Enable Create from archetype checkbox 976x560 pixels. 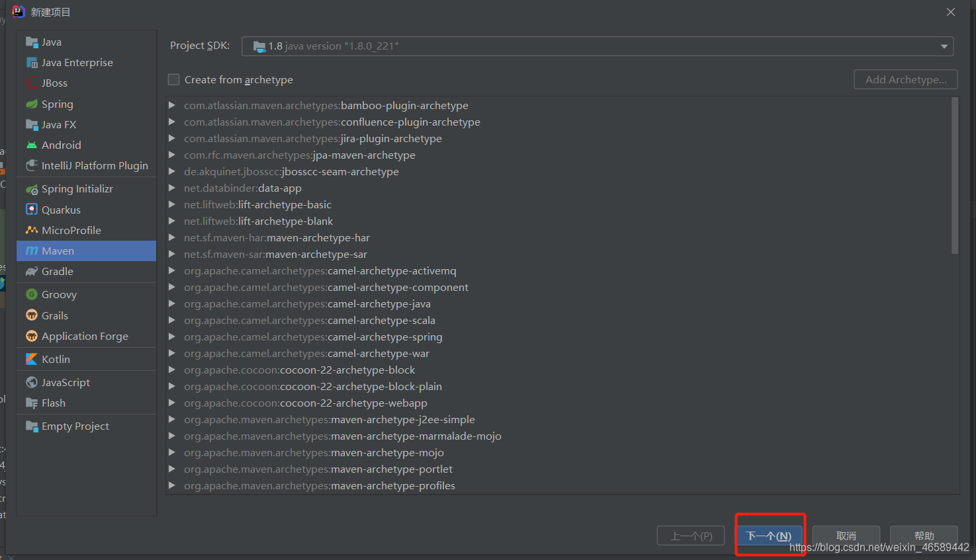click(174, 79)
